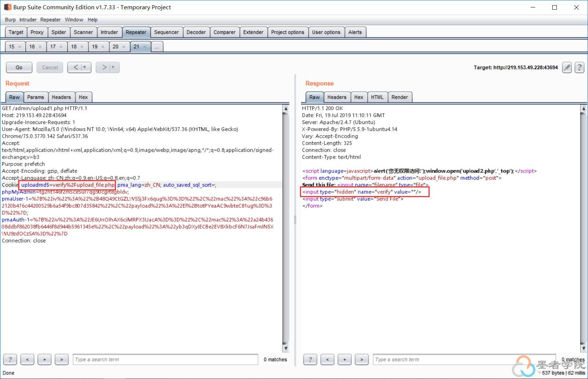The width and height of the screenshot is (588, 379).
Task: Open the Repeater menu in menu bar
Action: click(x=51, y=20)
